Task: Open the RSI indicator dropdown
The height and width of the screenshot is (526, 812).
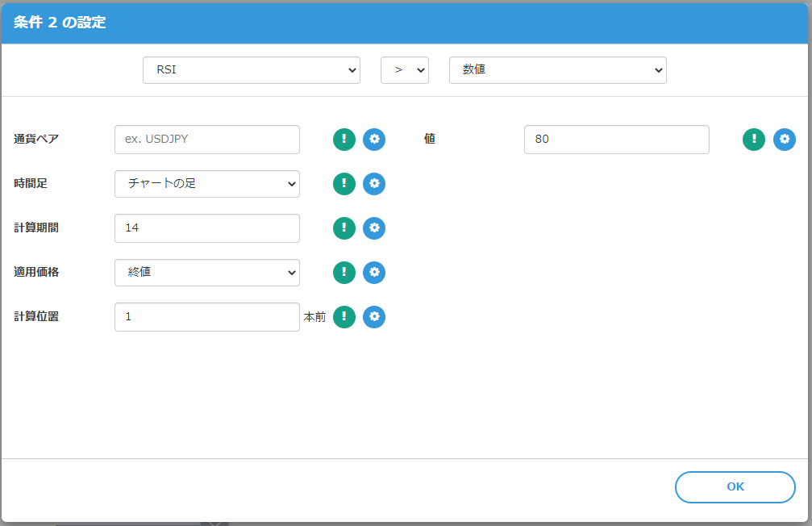Action: point(252,70)
